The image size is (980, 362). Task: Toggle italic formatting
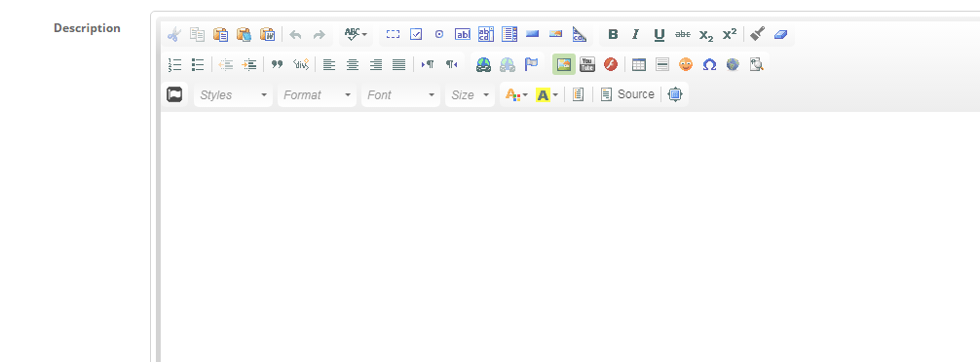click(x=635, y=34)
